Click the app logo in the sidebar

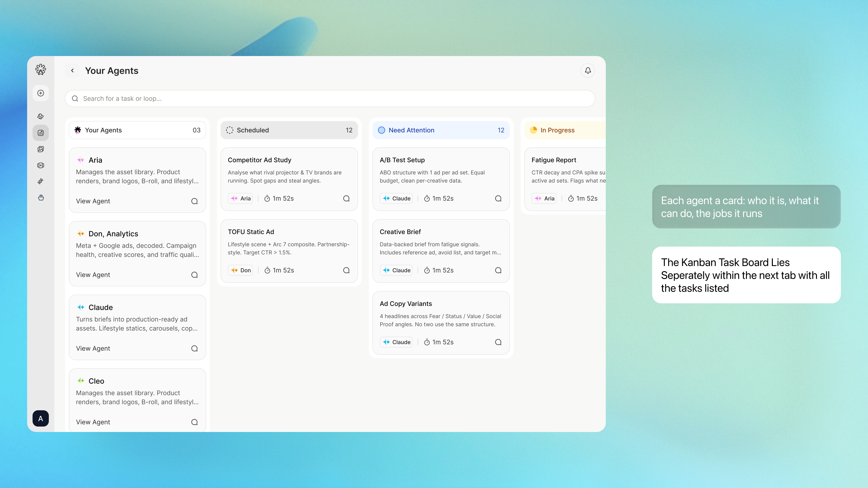coord(40,69)
